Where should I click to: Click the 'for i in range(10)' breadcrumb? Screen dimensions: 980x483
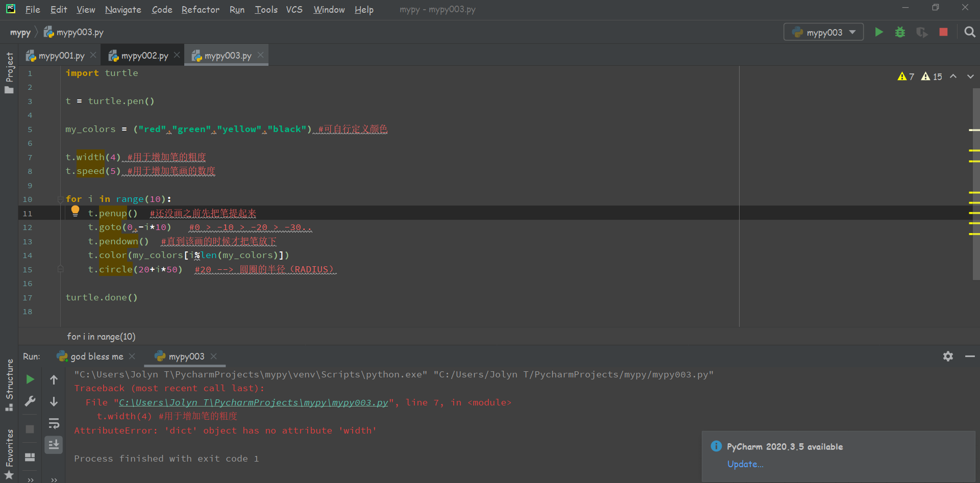[101, 337]
